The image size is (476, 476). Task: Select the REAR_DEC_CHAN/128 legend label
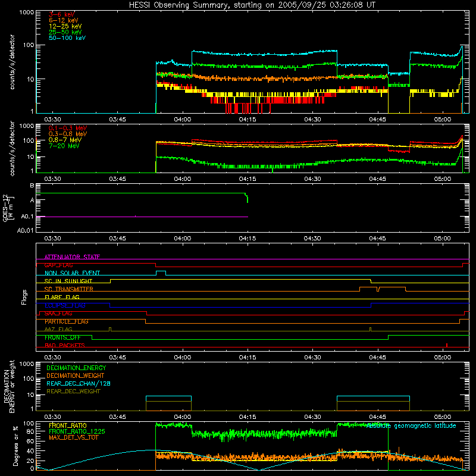click(79, 383)
